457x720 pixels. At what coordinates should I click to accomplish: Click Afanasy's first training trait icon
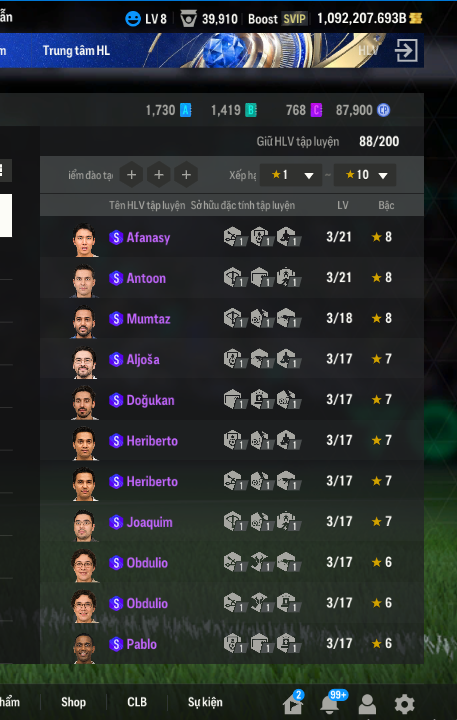tap(235, 237)
